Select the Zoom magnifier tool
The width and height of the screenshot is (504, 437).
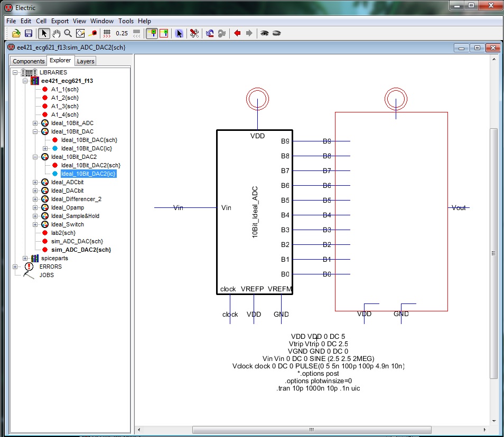tap(68, 33)
